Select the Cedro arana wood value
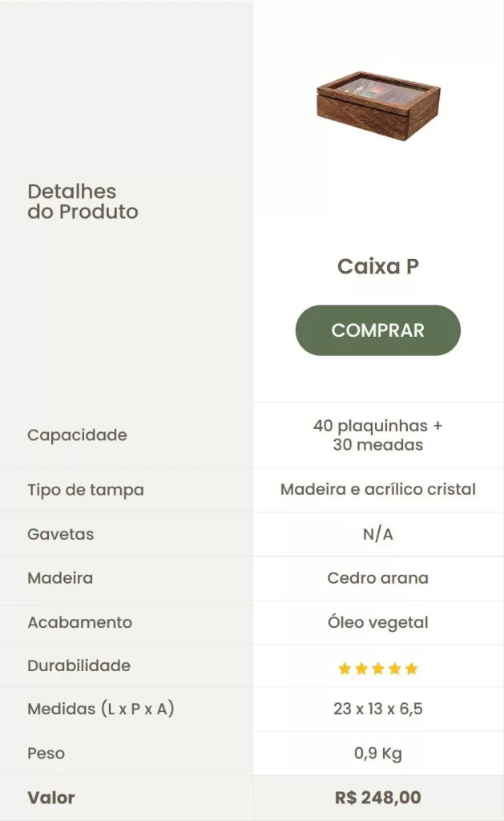The image size is (504, 821). coord(377,578)
